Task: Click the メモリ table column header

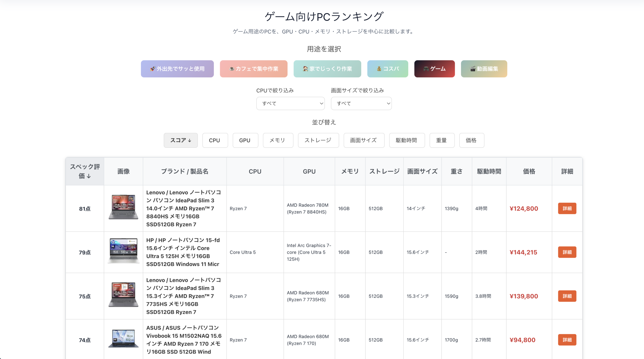Action: click(350, 171)
